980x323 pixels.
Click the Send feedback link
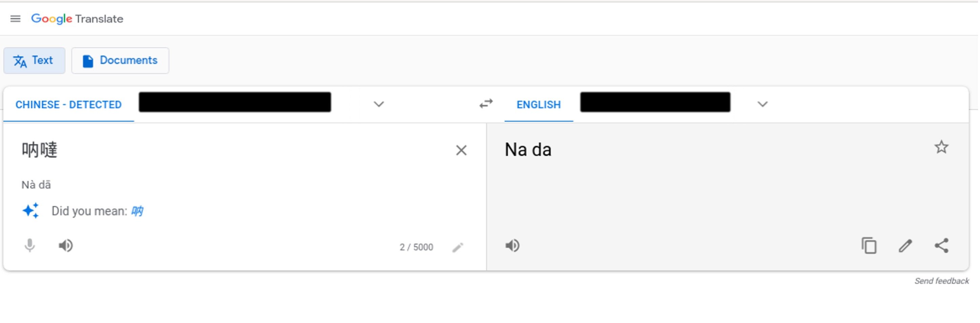tap(942, 281)
